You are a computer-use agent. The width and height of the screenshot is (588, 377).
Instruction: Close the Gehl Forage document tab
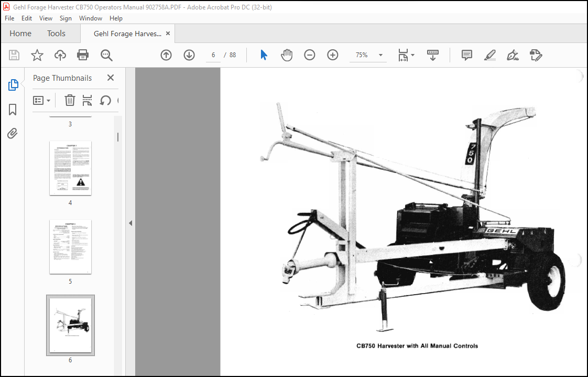pos(168,34)
